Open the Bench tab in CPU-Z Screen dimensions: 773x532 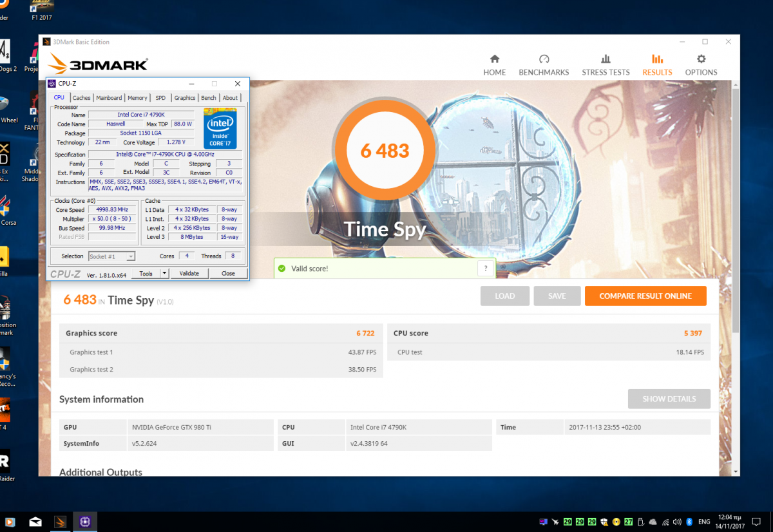(x=209, y=98)
